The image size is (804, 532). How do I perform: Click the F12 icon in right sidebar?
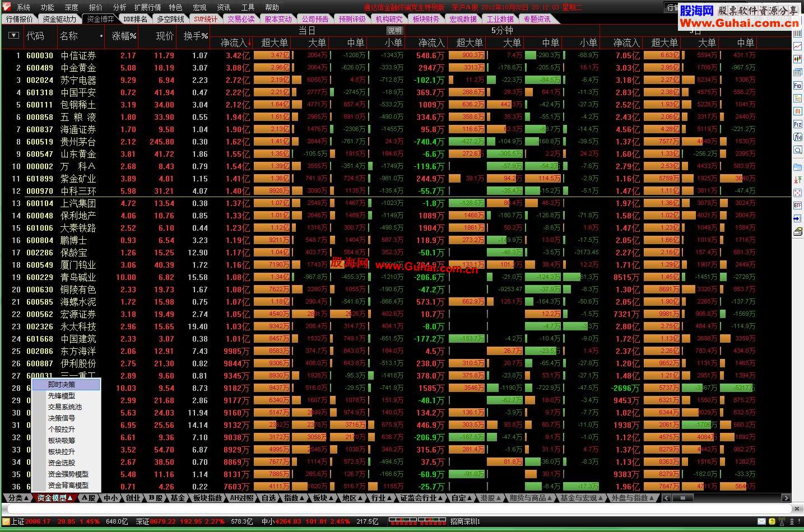click(798, 124)
